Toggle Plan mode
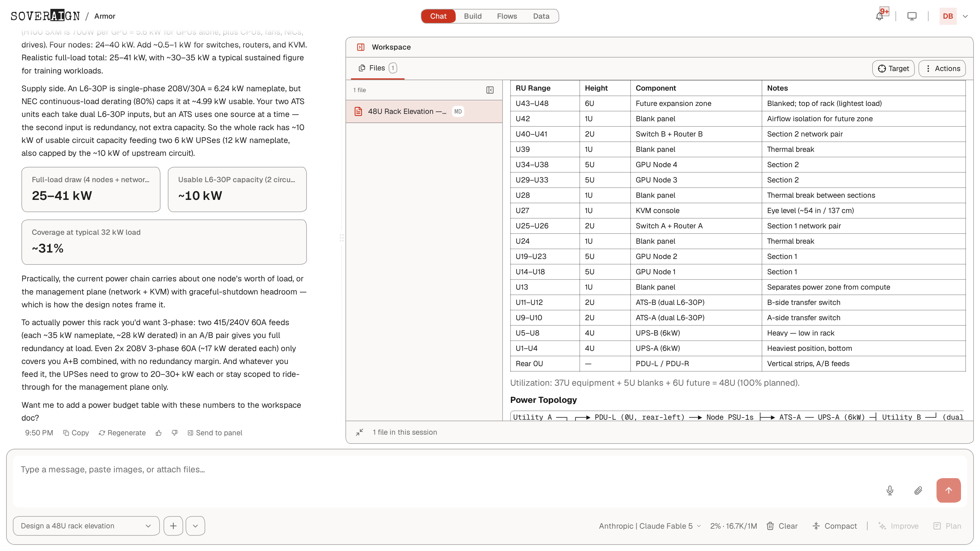 point(947,526)
